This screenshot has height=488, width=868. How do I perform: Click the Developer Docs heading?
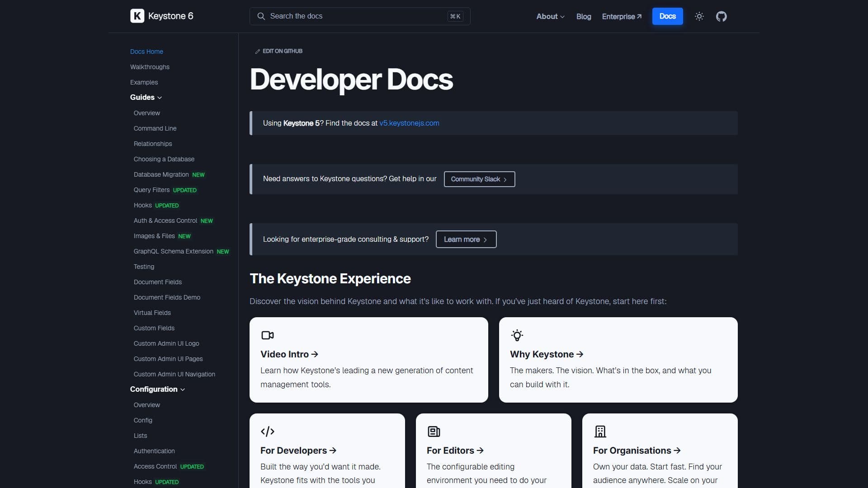tap(351, 80)
